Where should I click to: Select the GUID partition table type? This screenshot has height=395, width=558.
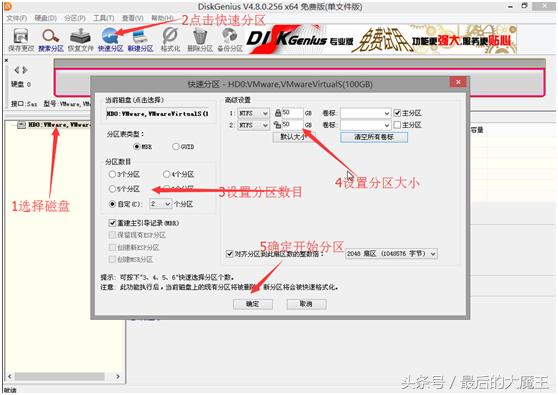pyautogui.click(x=176, y=147)
